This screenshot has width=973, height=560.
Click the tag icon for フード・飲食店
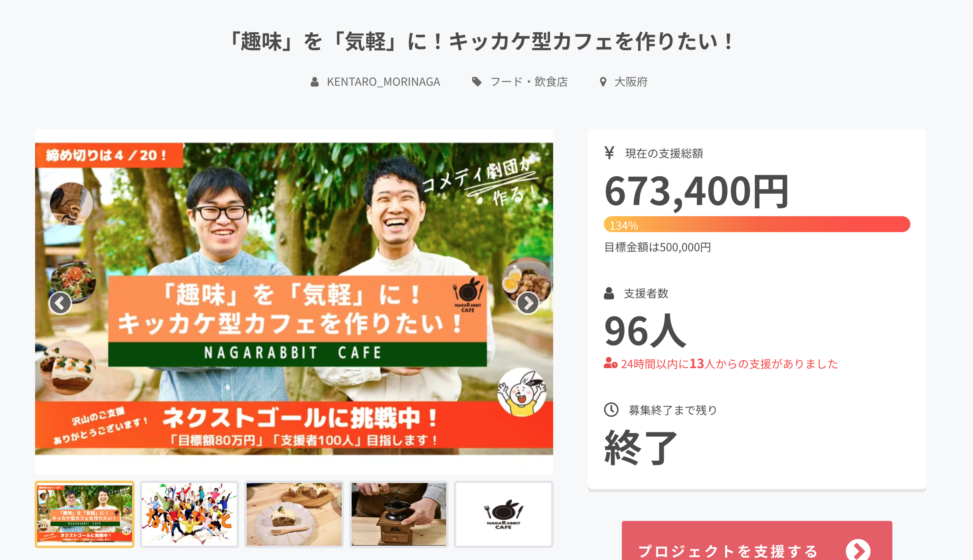(x=477, y=82)
